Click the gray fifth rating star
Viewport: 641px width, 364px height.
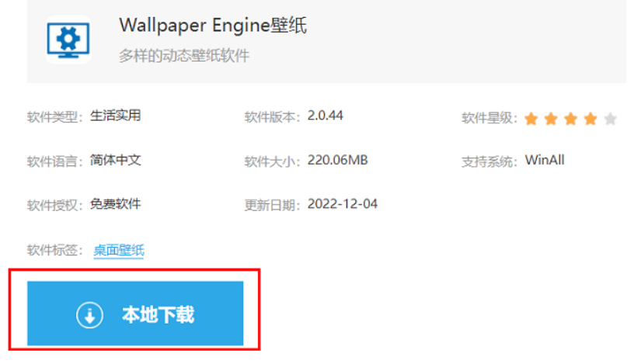pyautogui.click(x=611, y=119)
